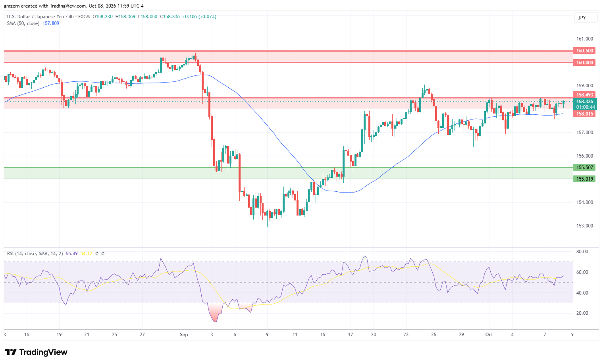Click the 155.019 support price label
This screenshot has width=603, height=364.
pos(584,179)
